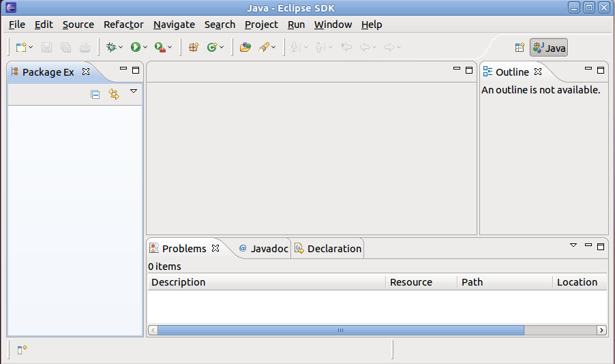Close the Problems view
Screen dimensions: 615x364
pos(215,248)
